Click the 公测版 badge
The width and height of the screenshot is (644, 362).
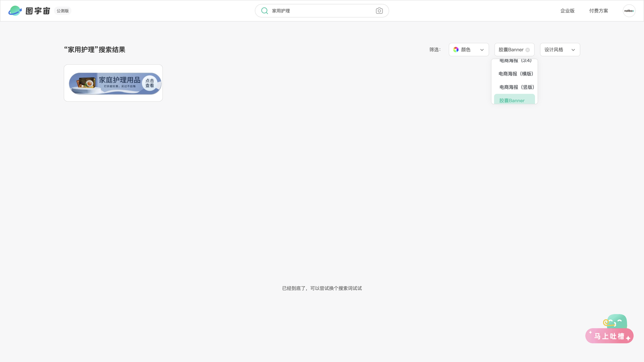(63, 11)
